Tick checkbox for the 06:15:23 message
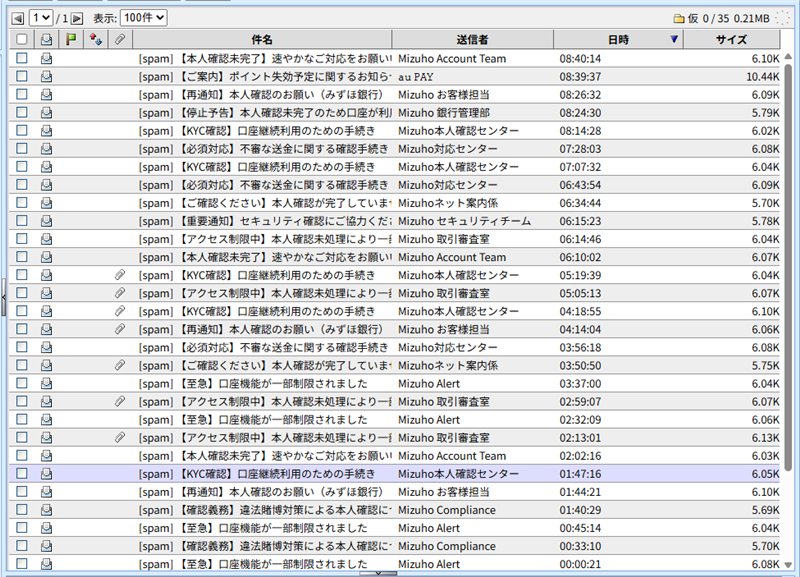The image size is (800, 577). tap(21, 221)
